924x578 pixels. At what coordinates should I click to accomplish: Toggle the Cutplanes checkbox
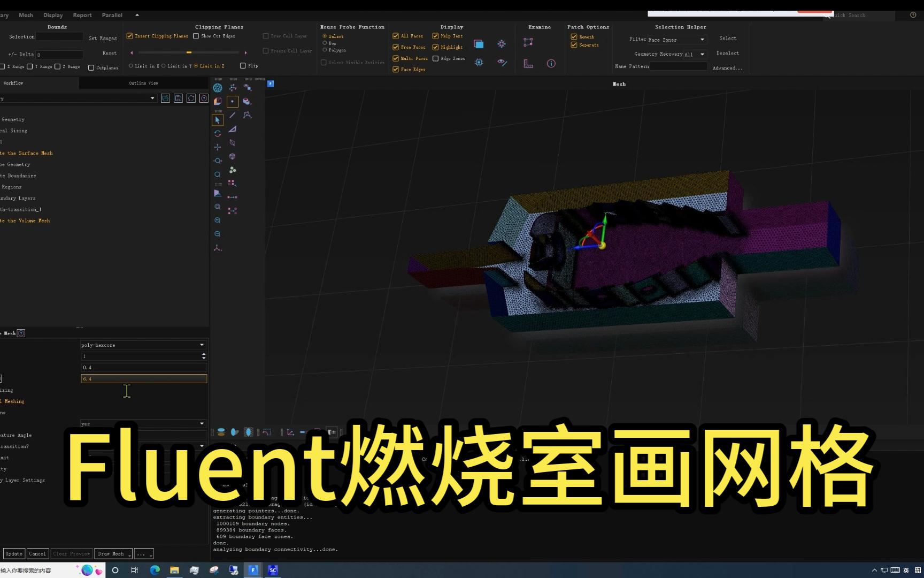click(x=91, y=68)
